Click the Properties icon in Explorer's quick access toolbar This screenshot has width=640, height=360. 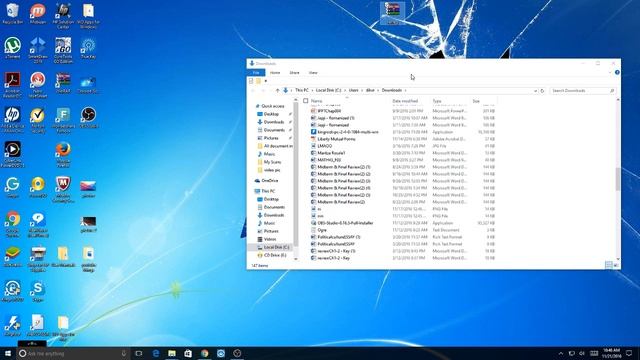(251, 81)
